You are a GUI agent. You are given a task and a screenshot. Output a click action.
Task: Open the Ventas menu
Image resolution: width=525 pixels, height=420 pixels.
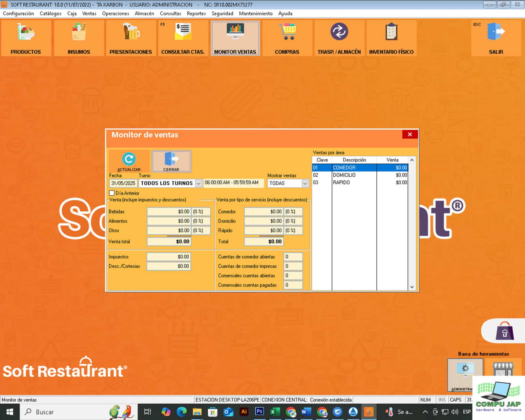coord(89,13)
